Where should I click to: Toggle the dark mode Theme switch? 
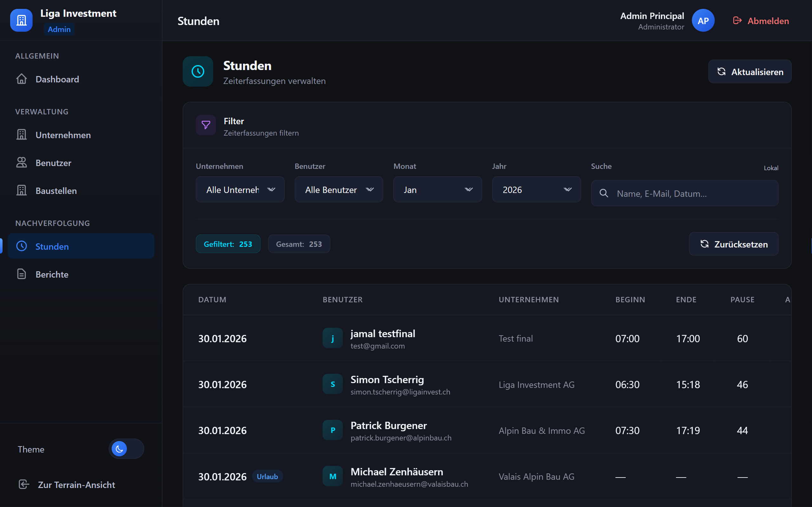pos(126,449)
